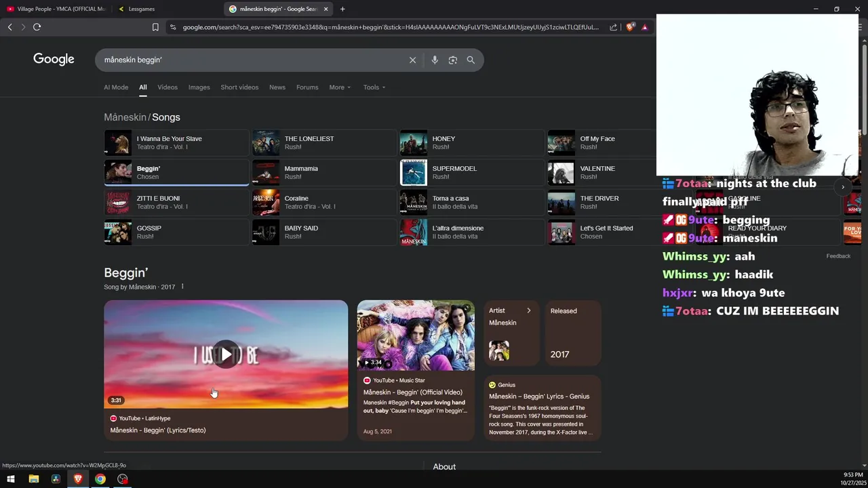The width and height of the screenshot is (868, 488).
Task: Open the Short videos tab
Action: (239, 87)
